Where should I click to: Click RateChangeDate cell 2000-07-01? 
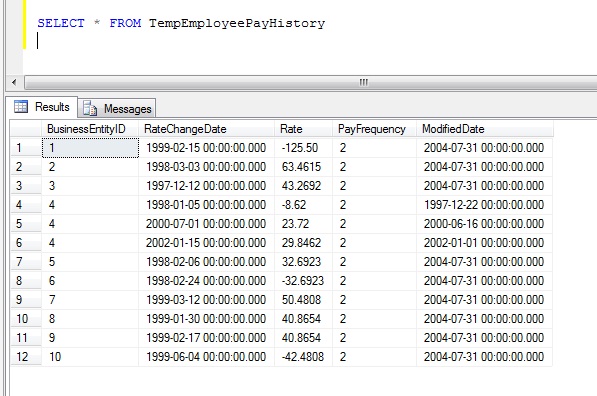point(206,224)
